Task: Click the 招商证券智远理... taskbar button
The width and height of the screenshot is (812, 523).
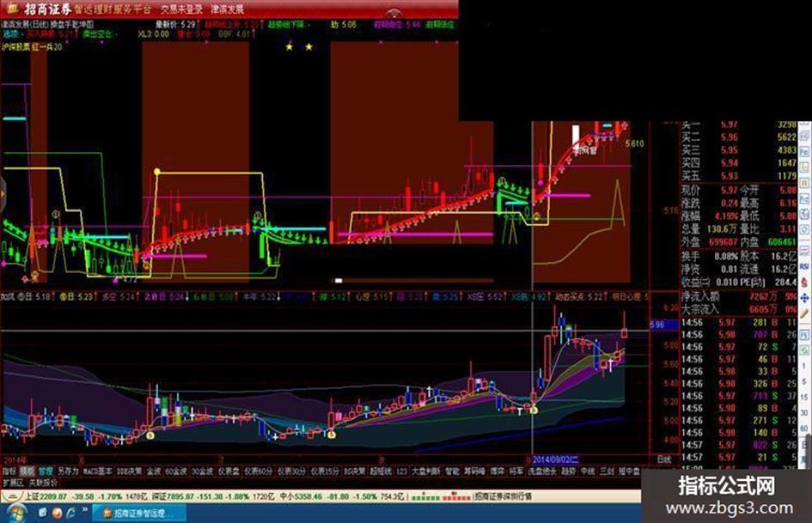Action: coord(139,513)
